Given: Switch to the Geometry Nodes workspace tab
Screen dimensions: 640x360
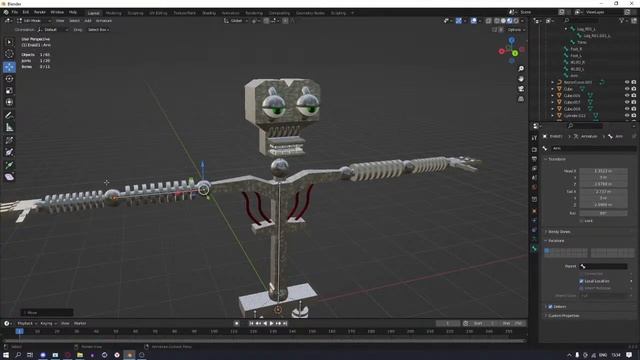Looking at the screenshot, I should (x=310, y=13).
